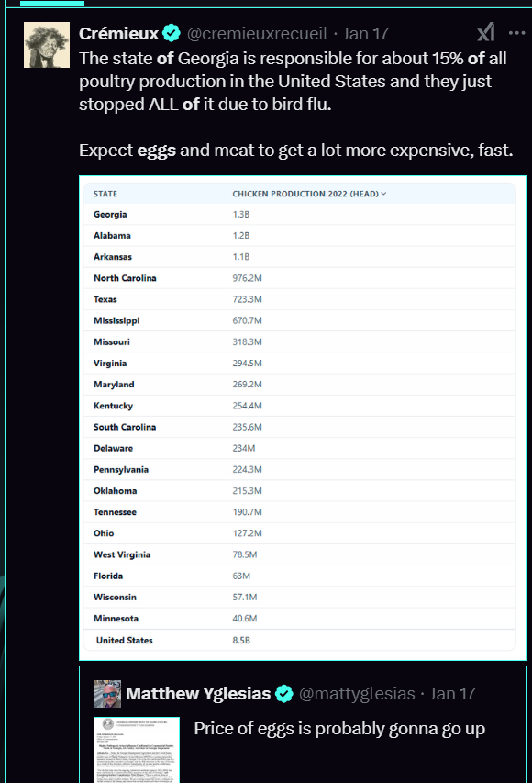Image resolution: width=532 pixels, height=783 pixels.
Task: Click Crémieux's verified badge
Action: tap(172, 33)
